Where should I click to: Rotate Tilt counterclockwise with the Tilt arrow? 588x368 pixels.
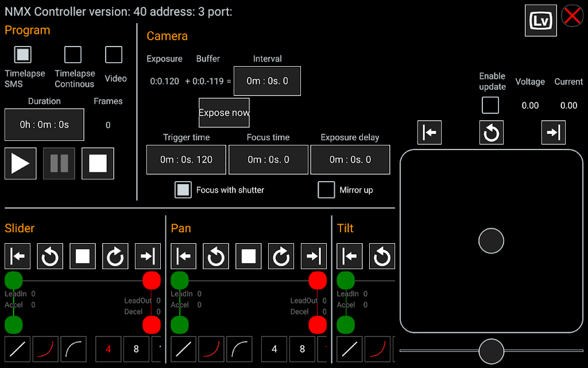(x=382, y=256)
